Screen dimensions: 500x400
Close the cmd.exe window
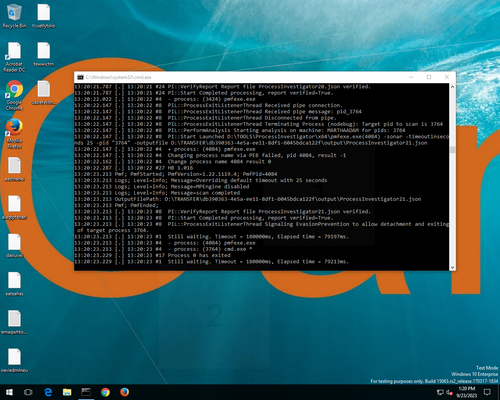[x=447, y=77]
